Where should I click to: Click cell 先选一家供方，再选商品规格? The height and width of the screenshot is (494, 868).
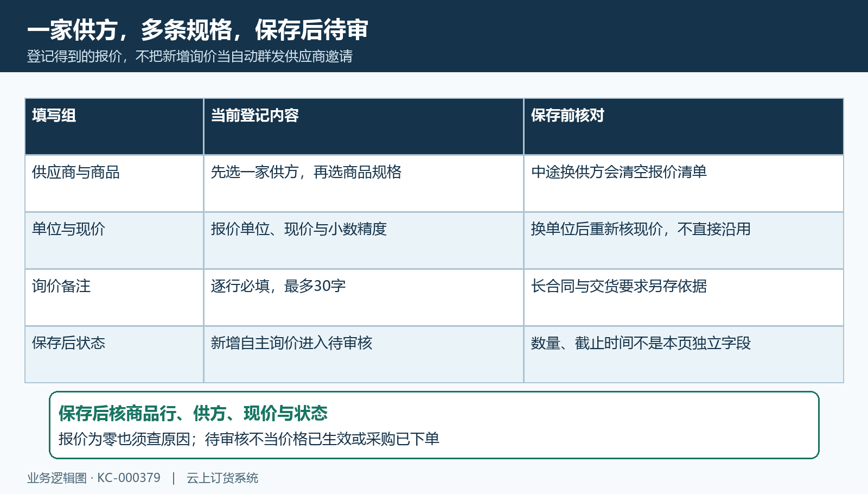click(x=363, y=183)
